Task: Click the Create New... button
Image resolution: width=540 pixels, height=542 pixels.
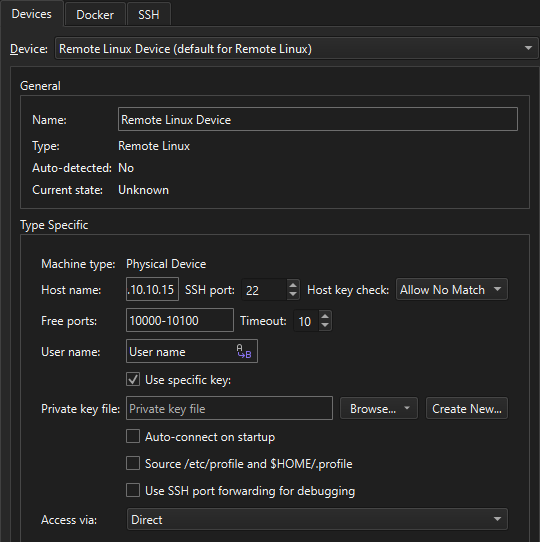Action: coord(467,408)
